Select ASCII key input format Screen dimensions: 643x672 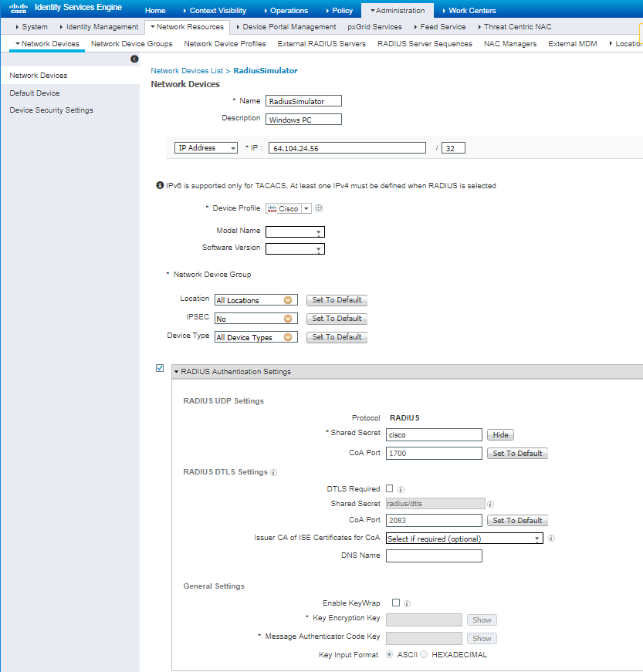click(x=389, y=654)
